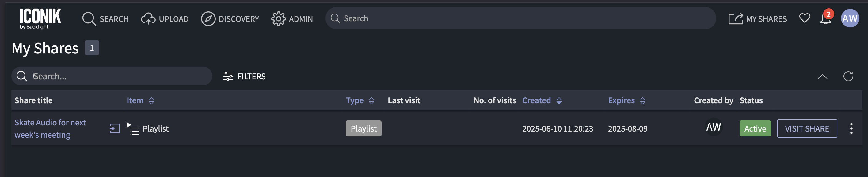This screenshot has height=177, width=868.
Task: Open the Search navigation item
Action: [105, 18]
